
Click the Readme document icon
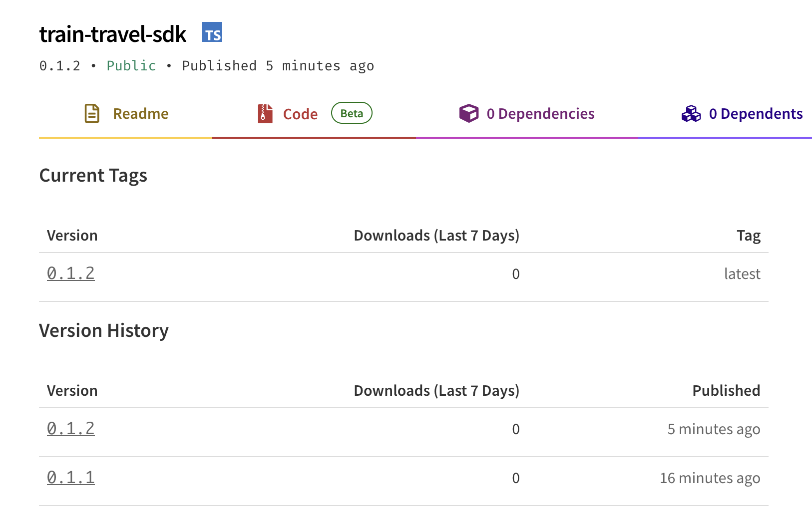coord(92,113)
